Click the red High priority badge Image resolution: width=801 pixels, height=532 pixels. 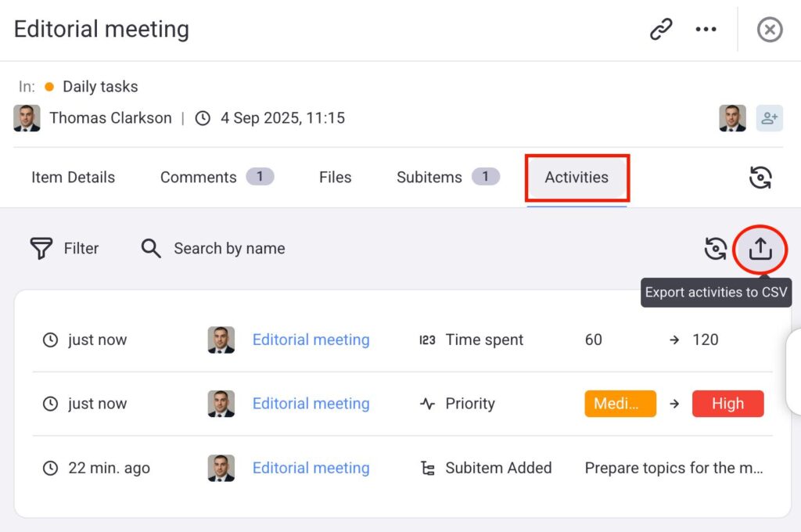727,404
